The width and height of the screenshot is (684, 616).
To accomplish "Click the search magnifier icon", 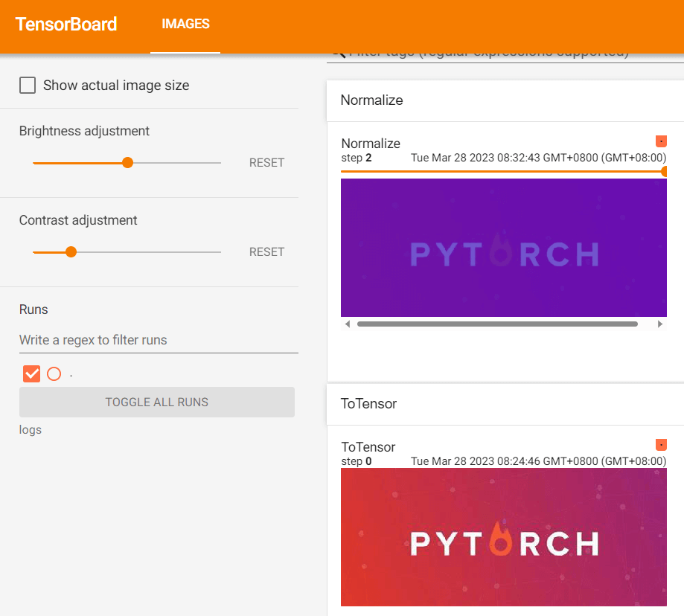I will [339, 56].
